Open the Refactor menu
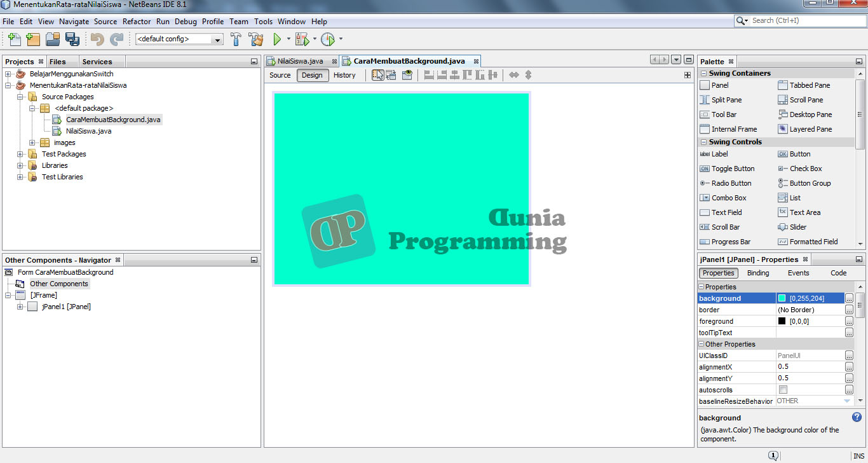 point(136,21)
